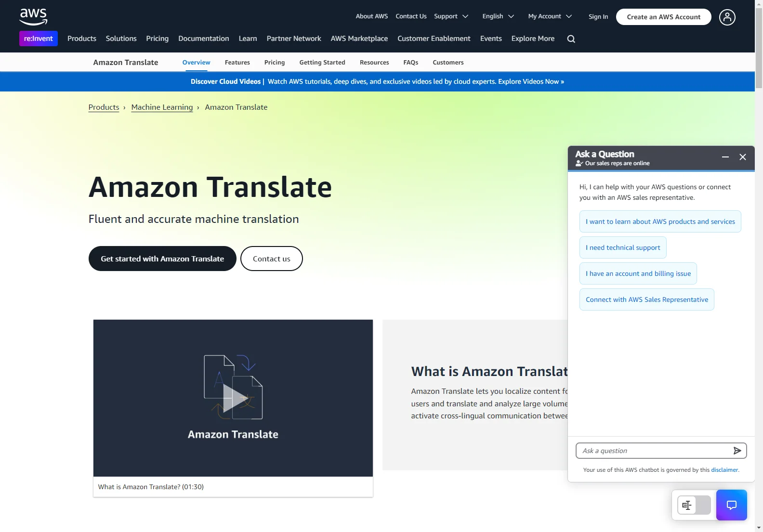763x532 pixels.
Task: Open Partner Network menu
Action: pos(294,39)
